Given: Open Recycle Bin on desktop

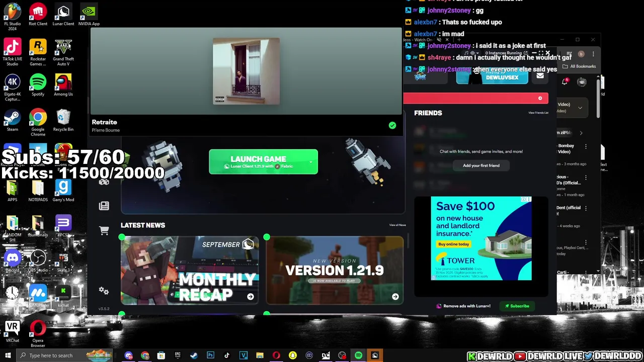Looking at the screenshot, I should click(63, 121).
